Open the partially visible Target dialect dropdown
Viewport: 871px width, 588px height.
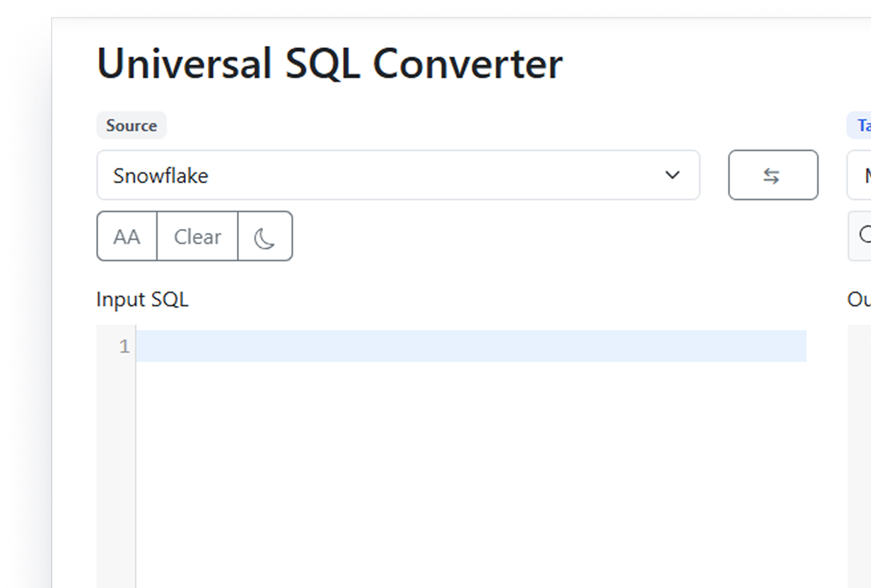pos(860,175)
